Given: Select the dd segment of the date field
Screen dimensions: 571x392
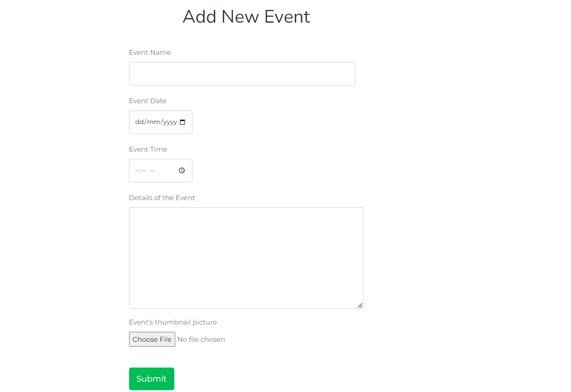Looking at the screenshot, I should pos(139,122).
